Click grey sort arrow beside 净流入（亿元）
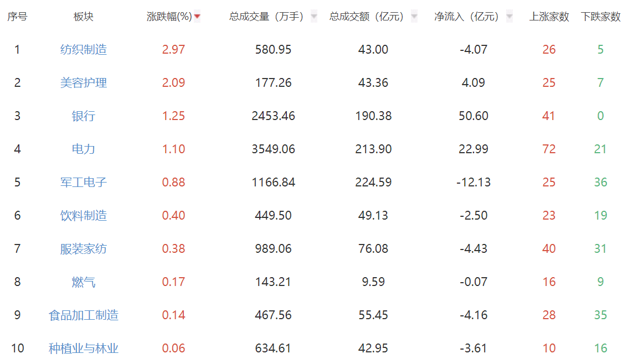633x364 pixels. [x=509, y=17]
